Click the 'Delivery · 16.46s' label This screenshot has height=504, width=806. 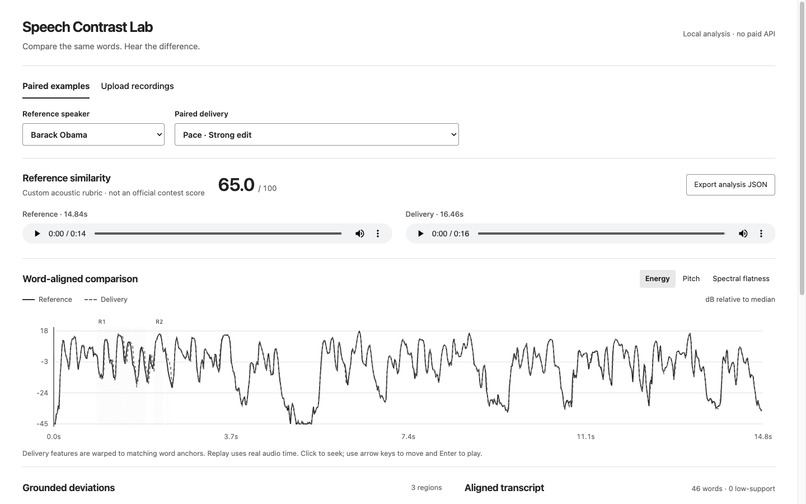(x=434, y=214)
